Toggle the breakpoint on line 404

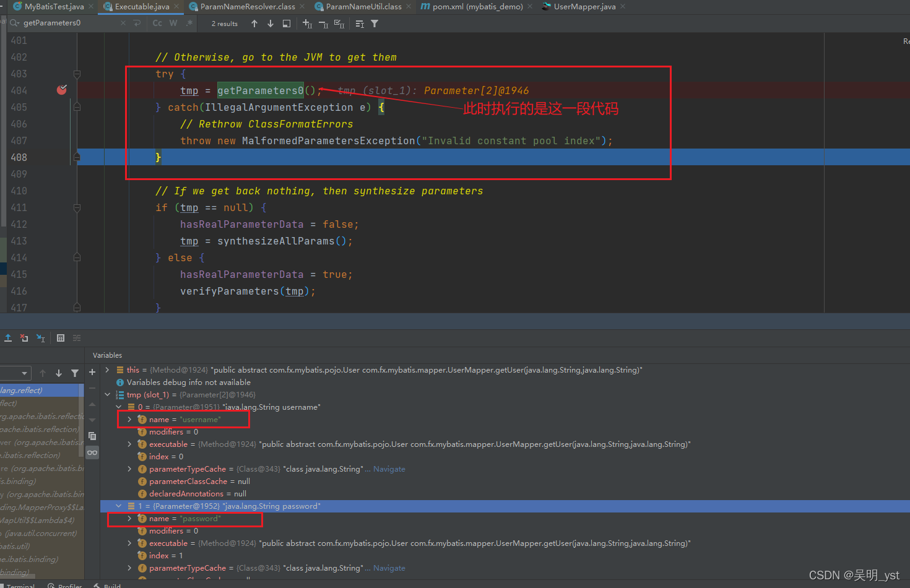point(62,90)
